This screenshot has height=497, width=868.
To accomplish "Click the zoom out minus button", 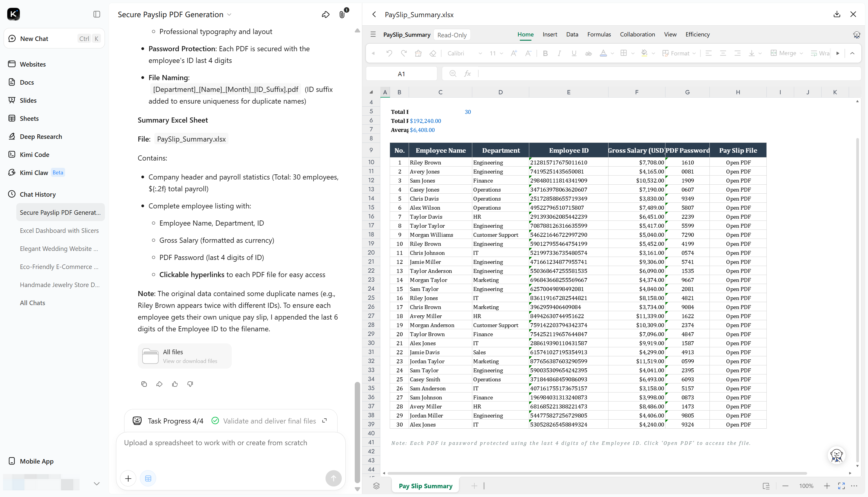I will click(785, 486).
